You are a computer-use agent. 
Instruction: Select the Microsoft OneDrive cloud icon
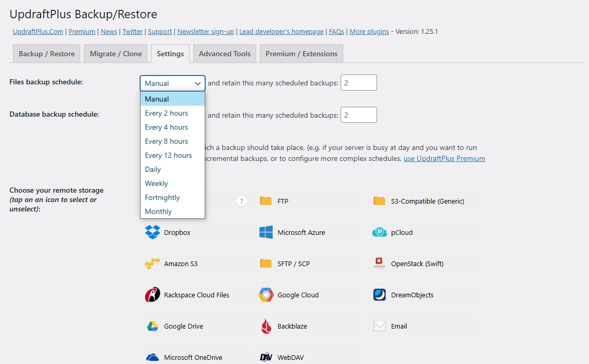153,357
